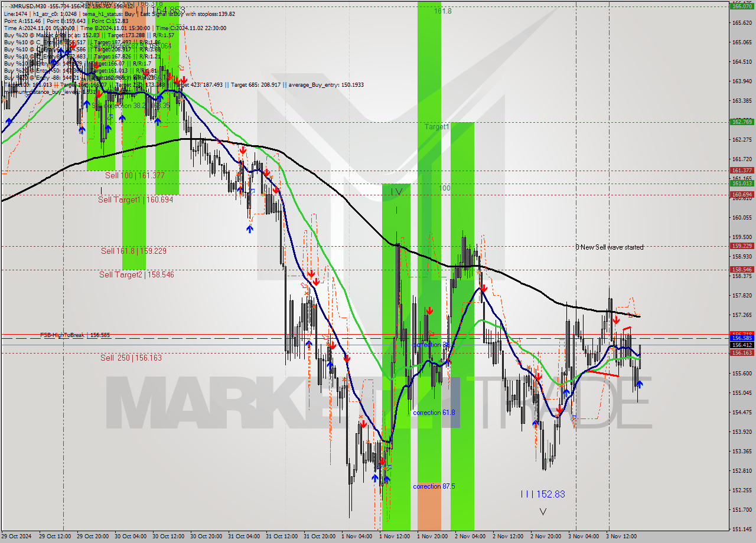Click the green 162.769 price tag
The height and width of the screenshot is (543, 756).
pyautogui.click(x=741, y=122)
